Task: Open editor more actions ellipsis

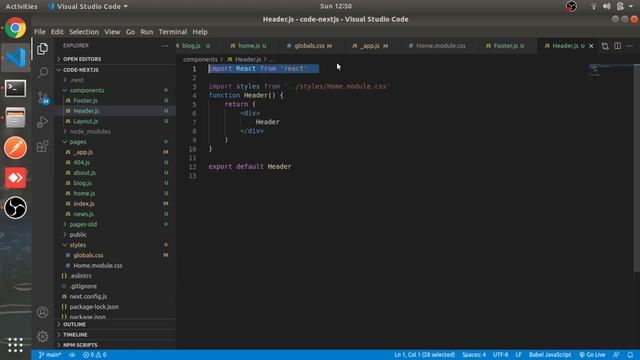Action: (x=630, y=46)
